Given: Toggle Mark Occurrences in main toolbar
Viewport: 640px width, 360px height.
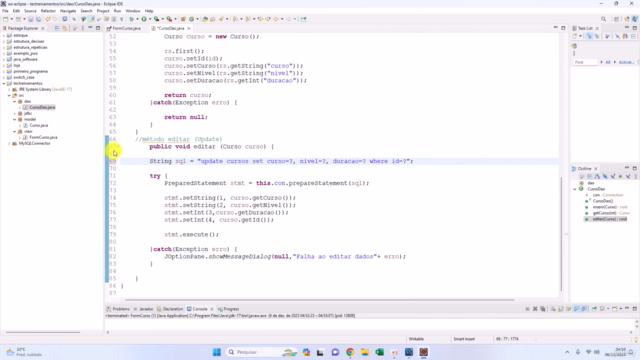Looking at the screenshot, I should 91,19.
